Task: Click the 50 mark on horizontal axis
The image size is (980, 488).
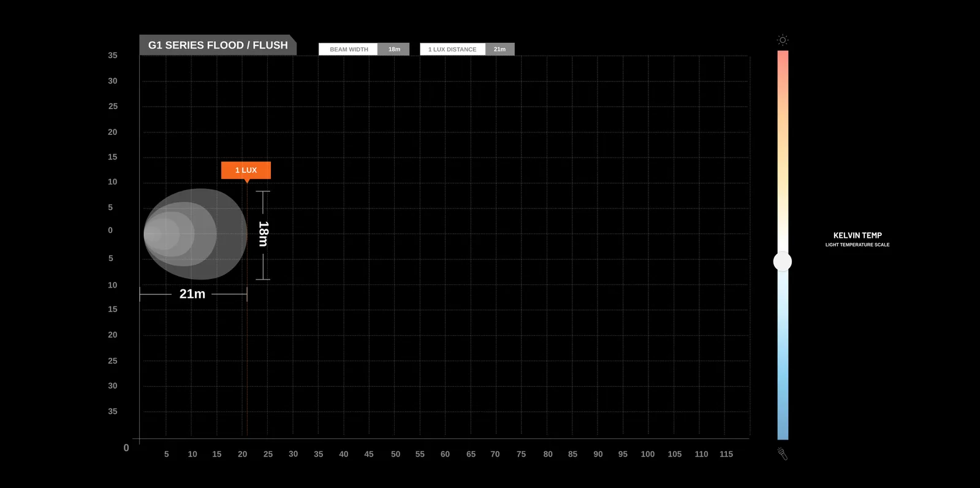Action: 395,454
